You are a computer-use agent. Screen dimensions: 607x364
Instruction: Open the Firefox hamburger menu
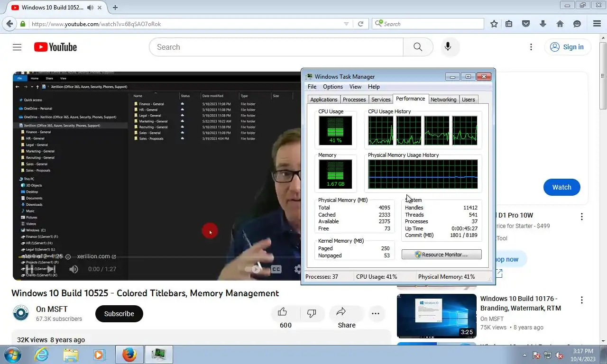tap(597, 24)
